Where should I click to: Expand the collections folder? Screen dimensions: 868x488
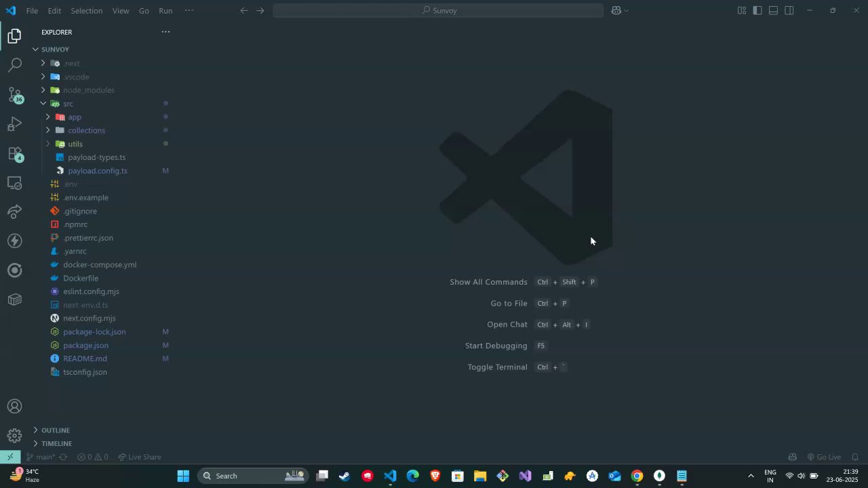(x=47, y=130)
